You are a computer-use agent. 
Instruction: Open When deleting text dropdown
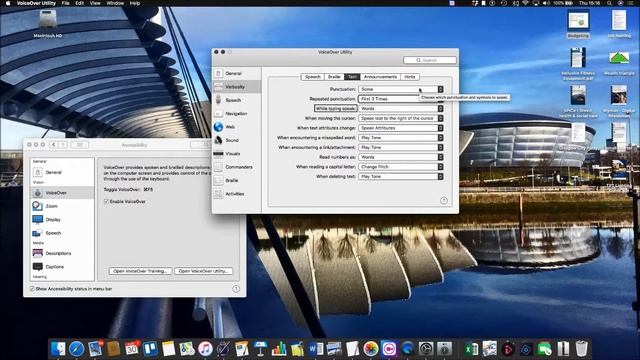coord(401,176)
